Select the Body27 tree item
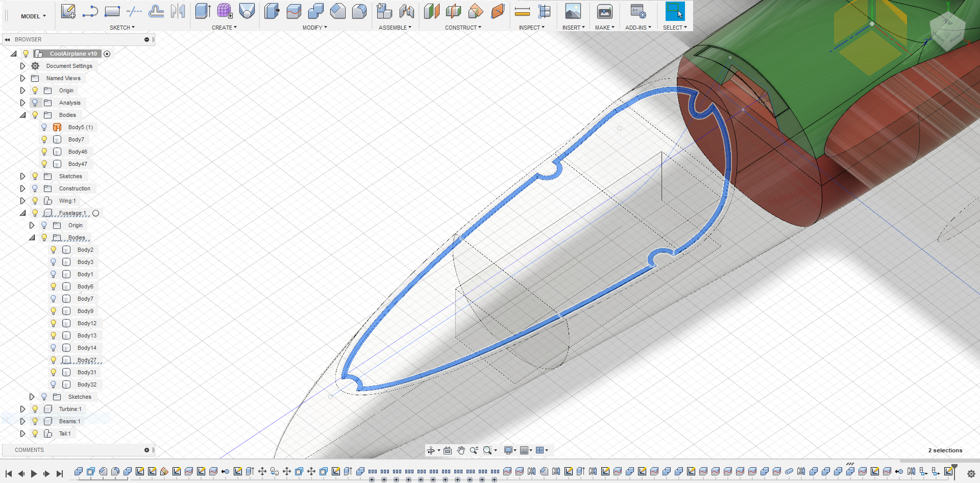 click(87, 360)
